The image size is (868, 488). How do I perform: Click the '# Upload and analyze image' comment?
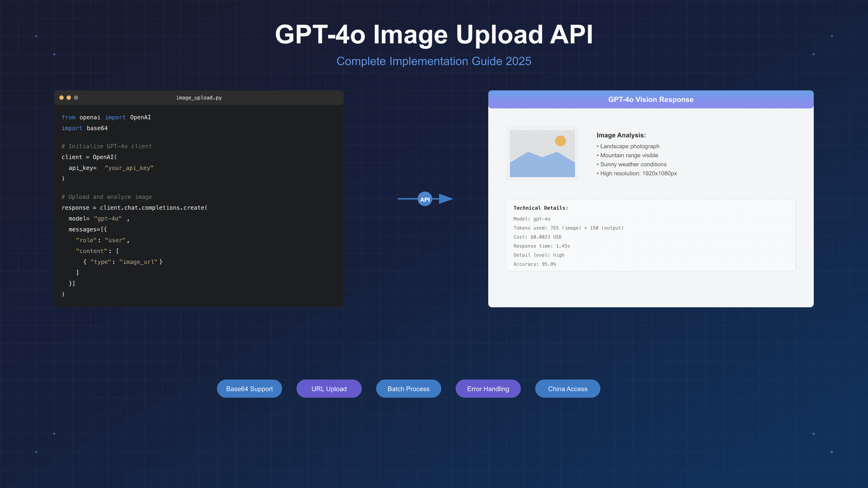(x=107, y=197)
